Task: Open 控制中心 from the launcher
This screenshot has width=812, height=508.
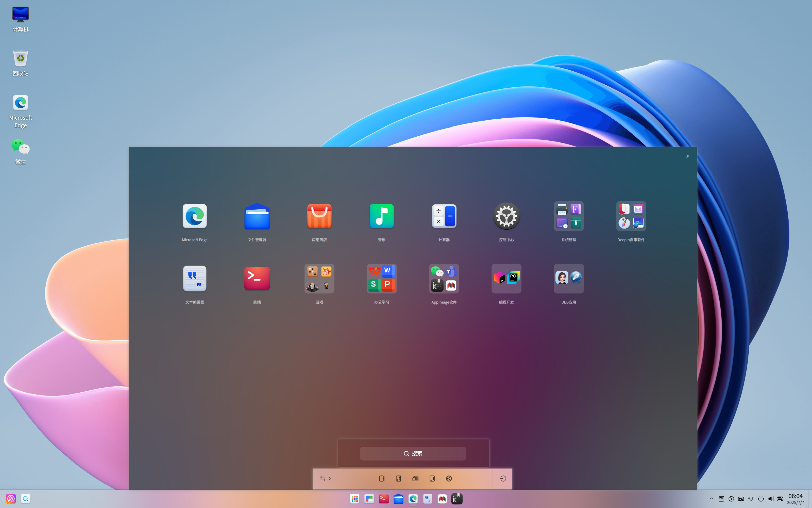Action: coord(506,216)
